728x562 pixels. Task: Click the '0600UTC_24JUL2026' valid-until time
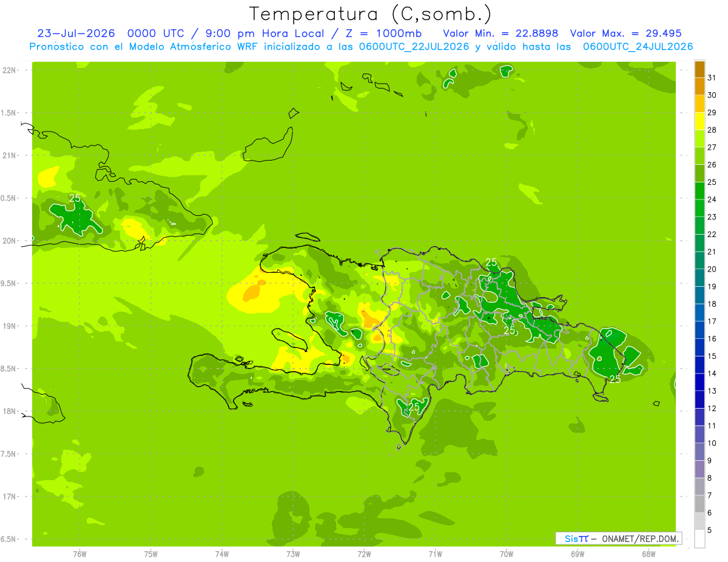click(x=638, y=47)
